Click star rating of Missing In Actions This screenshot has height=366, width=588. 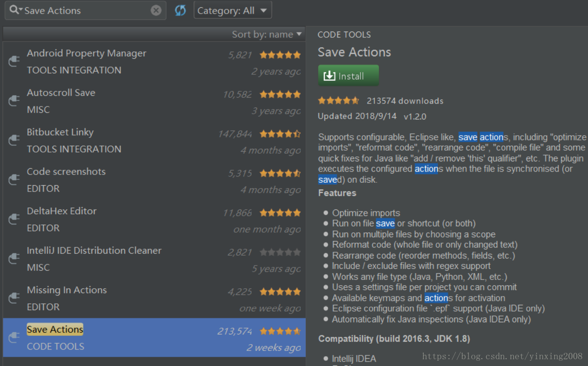[x=280, y=292]
